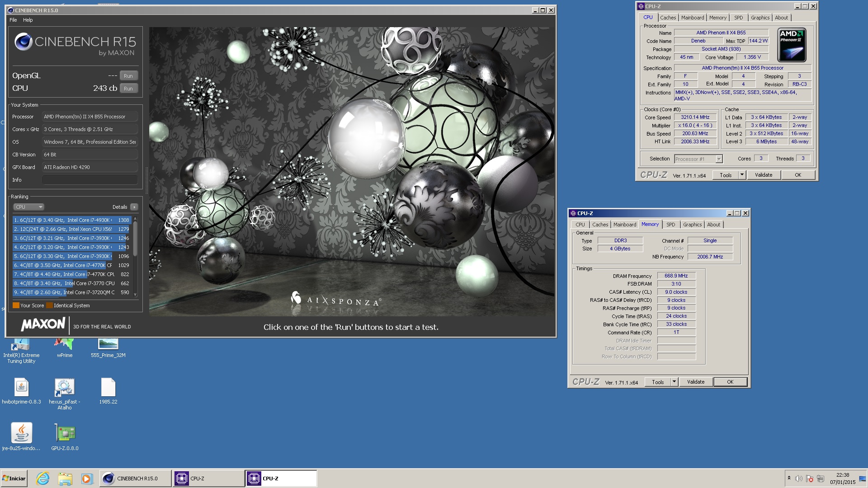Click Validate in Memory CPU-Z window
This screenshot has width=868, height=488.
tap(696, 382)
